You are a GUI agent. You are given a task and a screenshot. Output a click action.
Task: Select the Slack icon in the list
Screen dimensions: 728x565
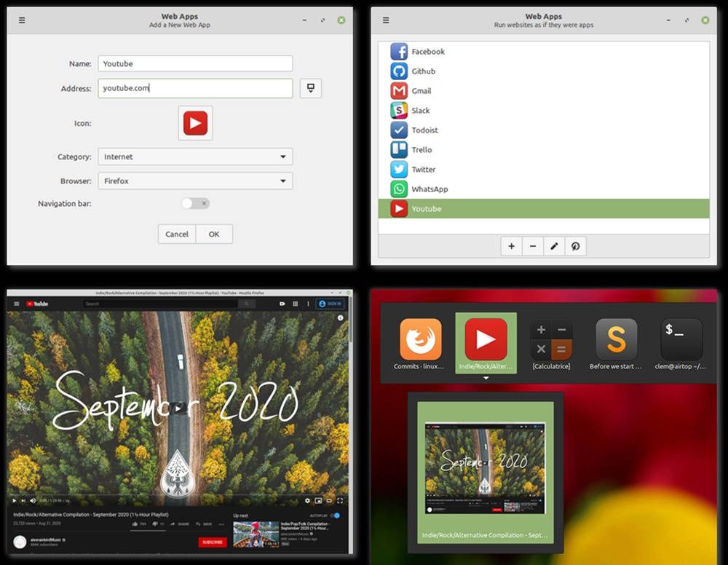coord(399,111)
